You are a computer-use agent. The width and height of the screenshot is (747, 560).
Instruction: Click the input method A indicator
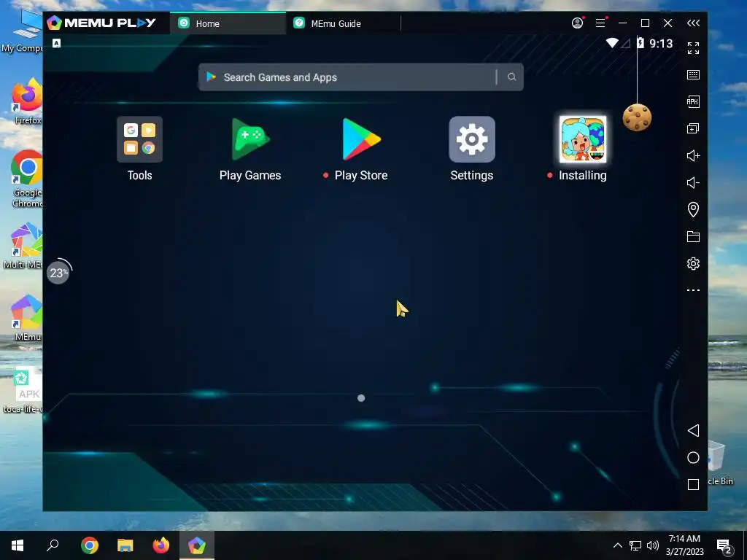click(x=56, y=43)
